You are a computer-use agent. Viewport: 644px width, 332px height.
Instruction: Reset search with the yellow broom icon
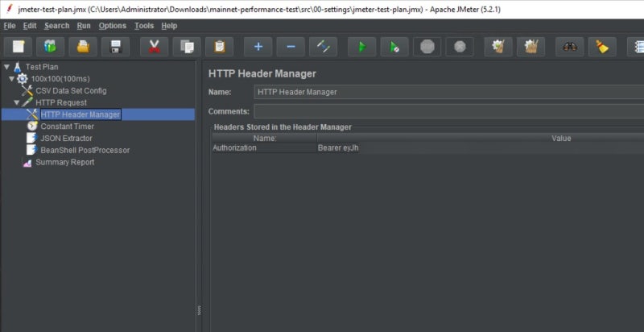pos(602,47)
